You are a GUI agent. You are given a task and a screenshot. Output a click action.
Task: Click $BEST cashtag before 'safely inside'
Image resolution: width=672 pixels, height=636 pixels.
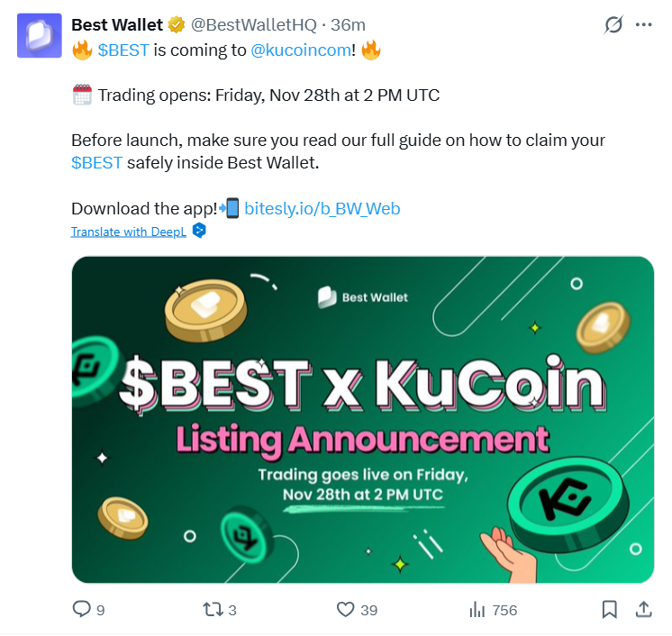tap(97, 163)
